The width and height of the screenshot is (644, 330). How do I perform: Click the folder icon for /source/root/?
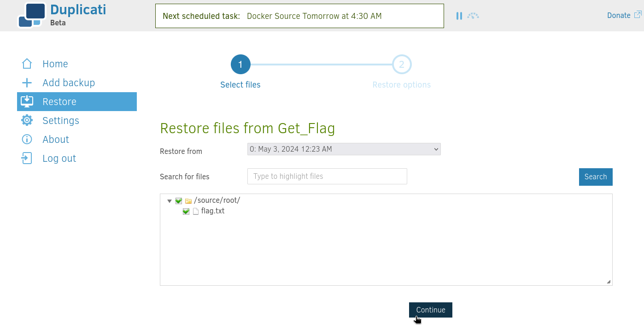click(188, 201)
